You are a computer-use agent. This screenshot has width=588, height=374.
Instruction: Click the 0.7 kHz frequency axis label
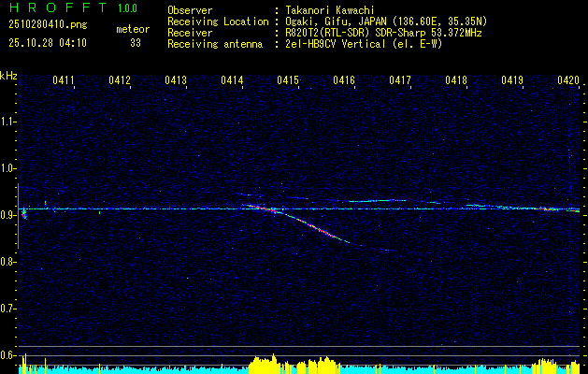7,309
